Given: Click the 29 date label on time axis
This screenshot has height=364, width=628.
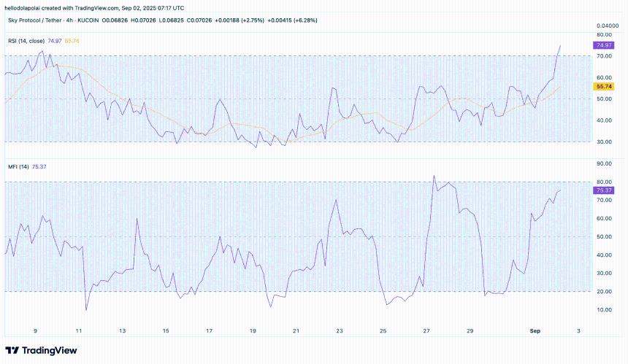Looking at the screenshot, I should 470,330.
